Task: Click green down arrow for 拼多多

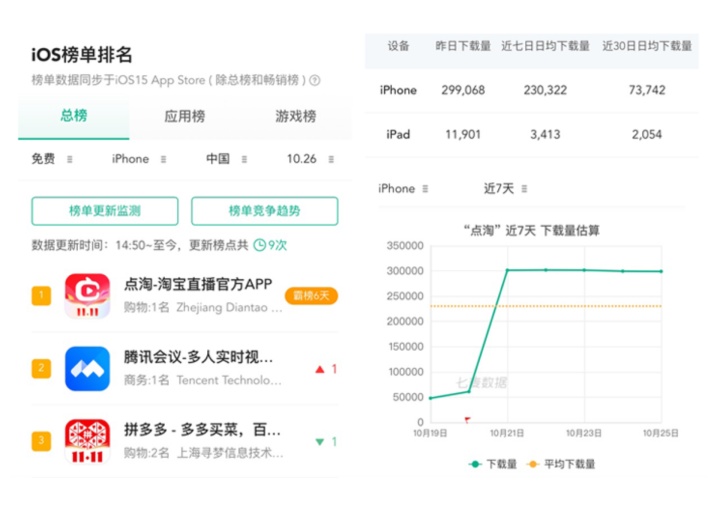Action: pos(320,442)
